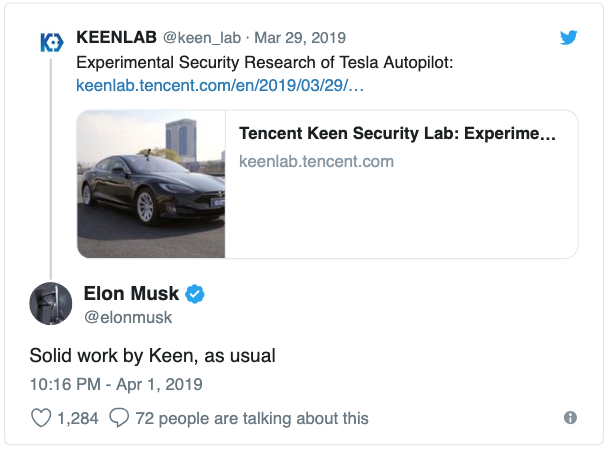Click the reply speech bubble icon
The image size is (608, 449).
coord(119,418)
